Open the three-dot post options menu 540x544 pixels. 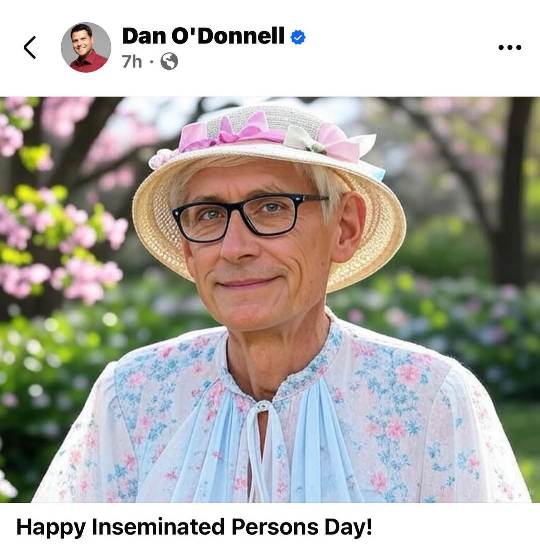click(509, 47)
